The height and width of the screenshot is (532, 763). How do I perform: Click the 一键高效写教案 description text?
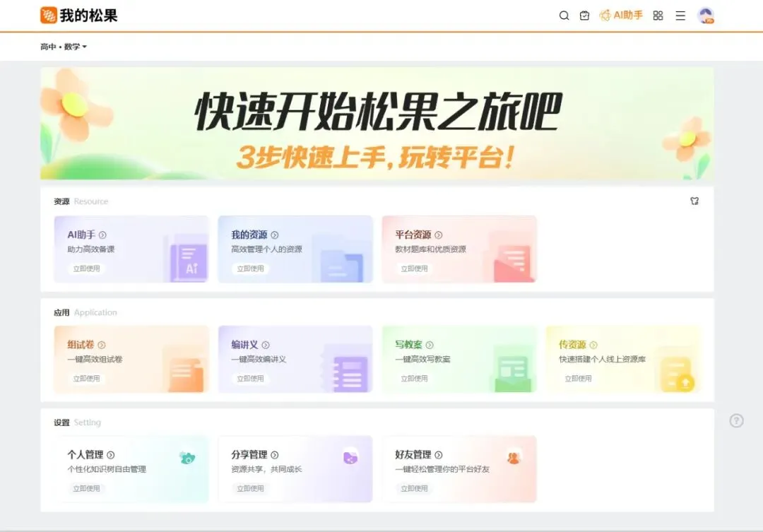423,359
